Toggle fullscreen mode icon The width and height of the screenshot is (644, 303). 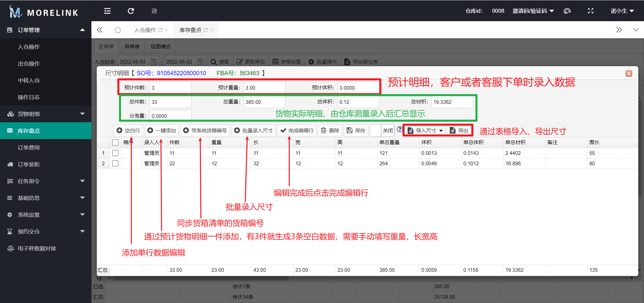click(591, 11)
